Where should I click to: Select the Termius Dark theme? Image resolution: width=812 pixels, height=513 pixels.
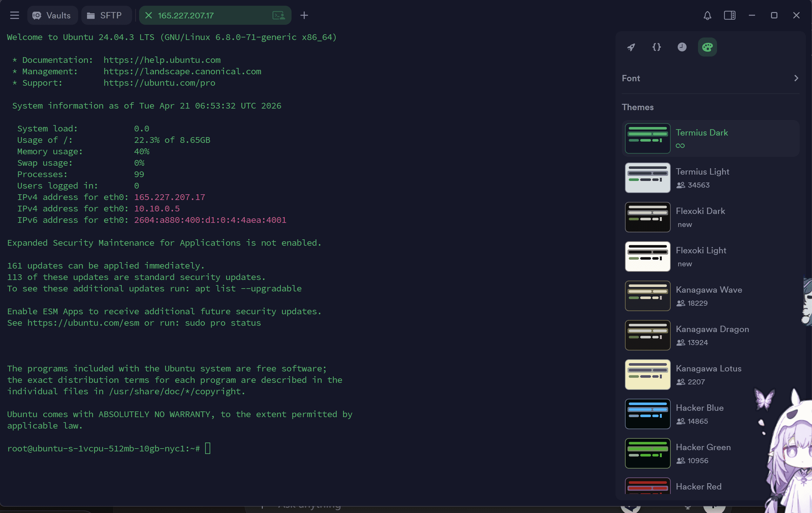pyautogui.click(x=710, y=138)
